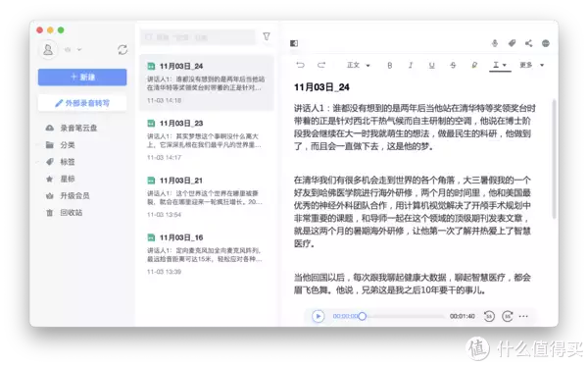The image size is (588, 366).
Task: Toggle underline formatting
Action: tap(431, 66)
